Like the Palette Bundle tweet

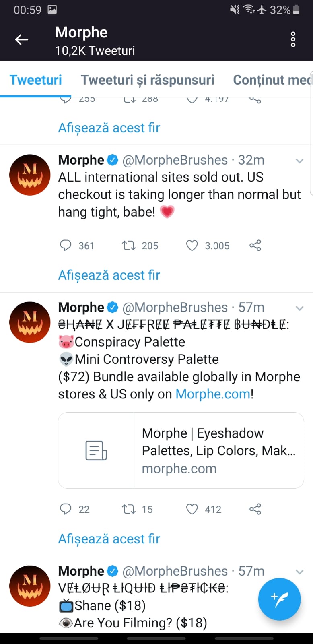tap(192, 509)
